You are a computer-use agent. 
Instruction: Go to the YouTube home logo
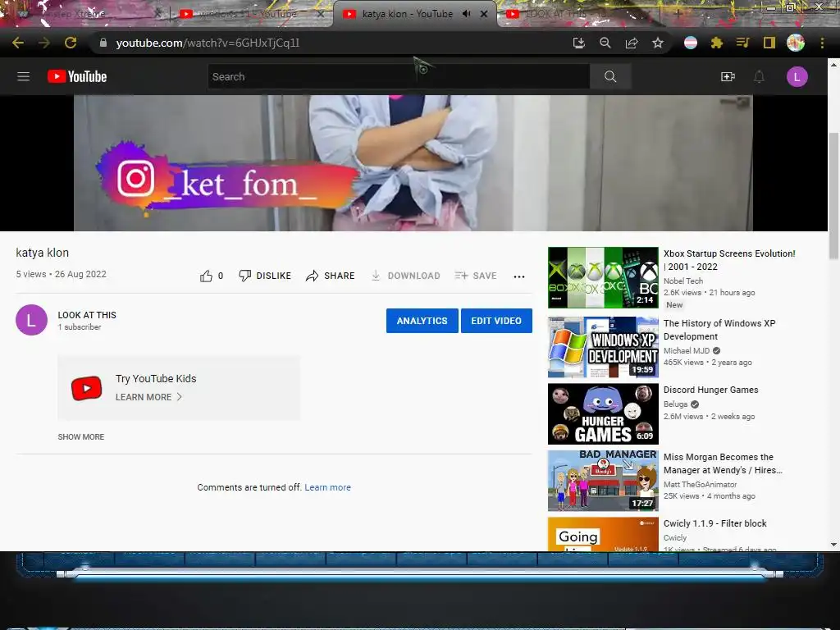click(x=77, y=76)
